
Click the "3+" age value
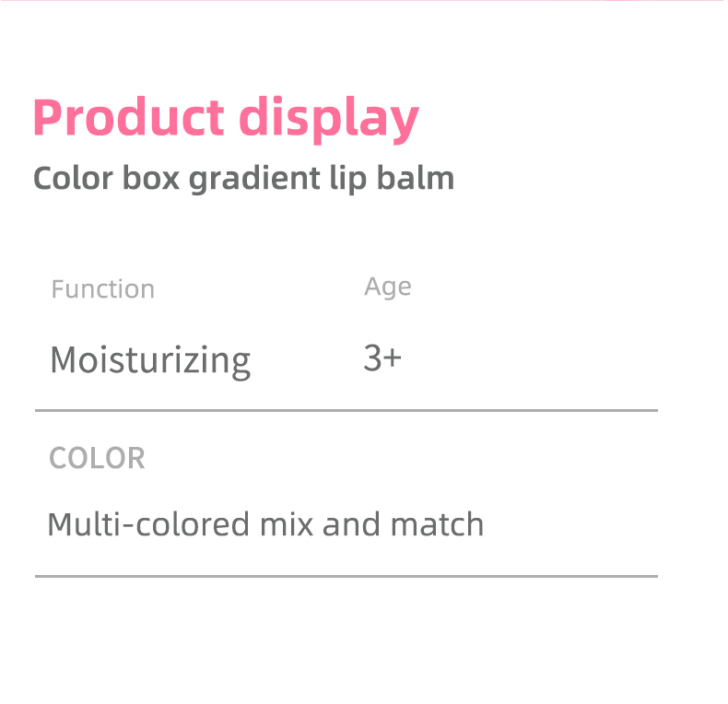[382, 358]
